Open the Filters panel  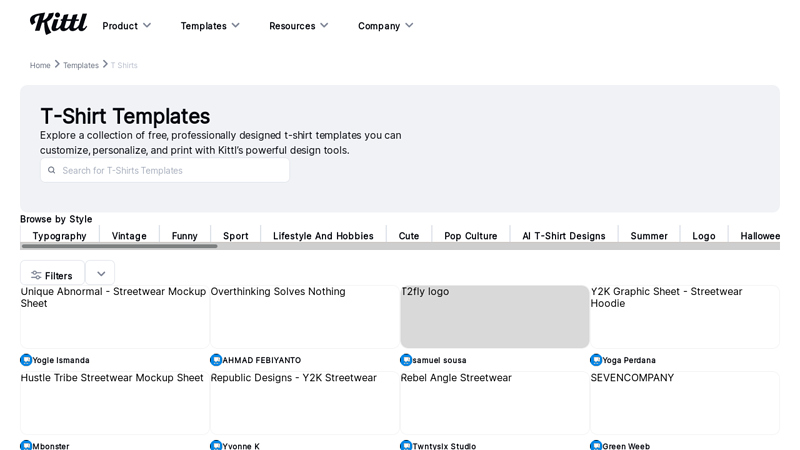52,275
